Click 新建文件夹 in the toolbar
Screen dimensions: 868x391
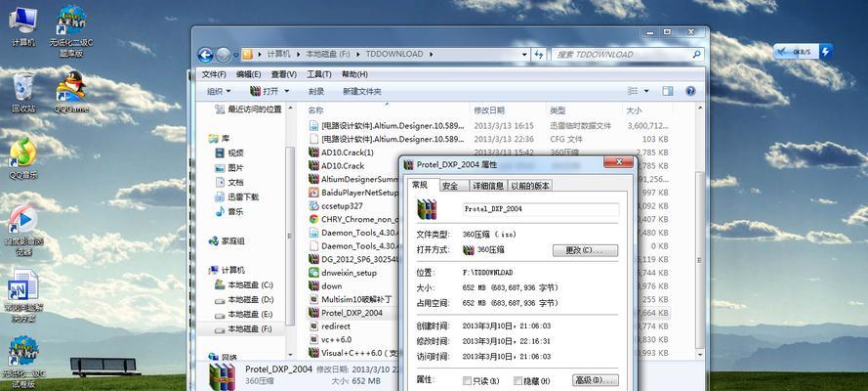(362, 91)
